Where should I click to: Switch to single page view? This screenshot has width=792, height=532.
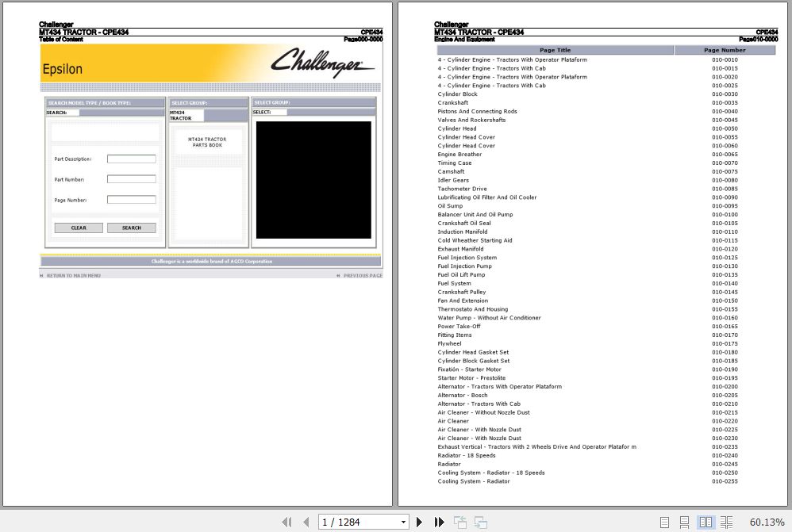665,522
